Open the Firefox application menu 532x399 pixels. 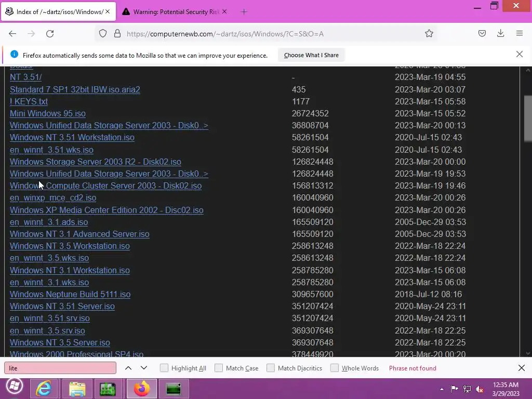coord(520,33)
